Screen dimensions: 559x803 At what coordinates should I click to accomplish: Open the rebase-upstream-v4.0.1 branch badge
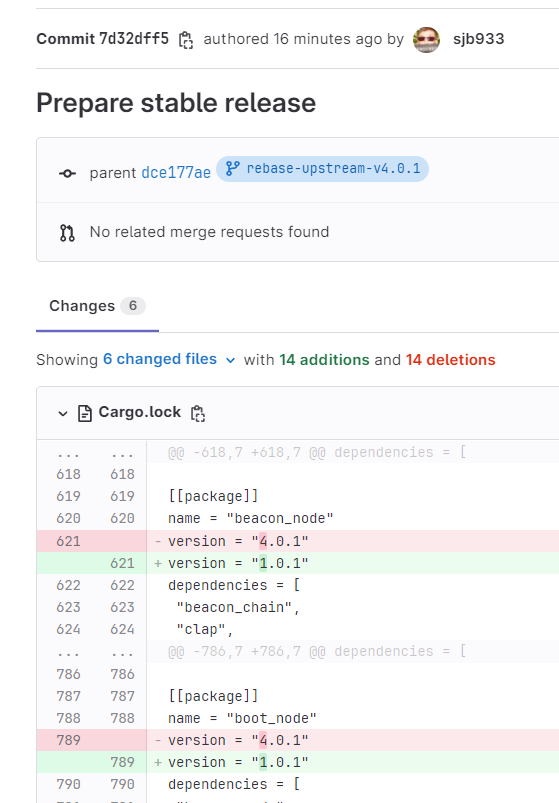pyautogui.click(x=322, y=168)
